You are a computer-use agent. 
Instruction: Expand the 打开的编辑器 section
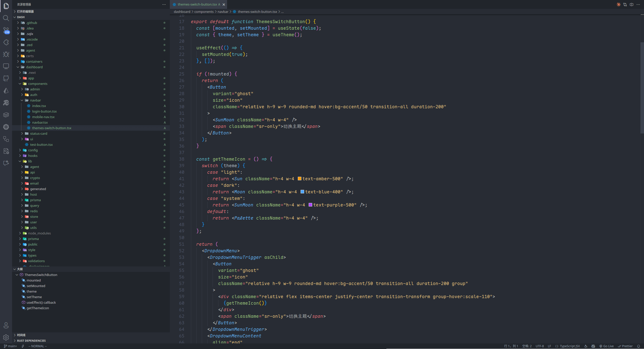[91, 12]
